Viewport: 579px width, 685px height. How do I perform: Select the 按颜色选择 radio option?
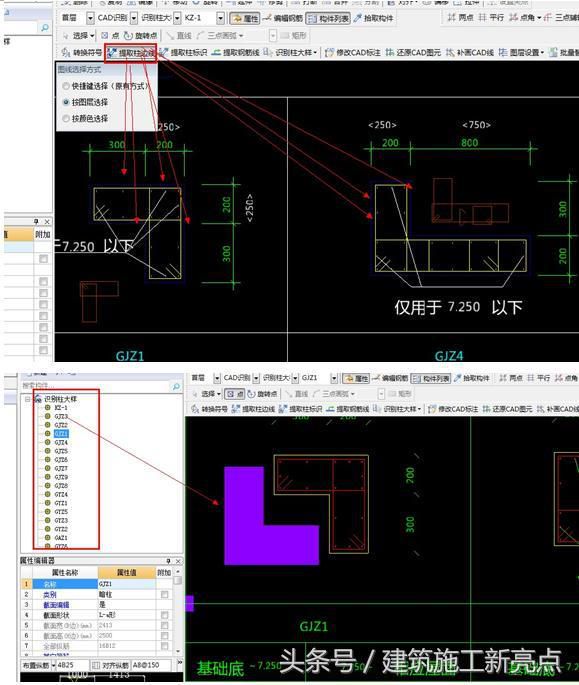pos(66,118)
